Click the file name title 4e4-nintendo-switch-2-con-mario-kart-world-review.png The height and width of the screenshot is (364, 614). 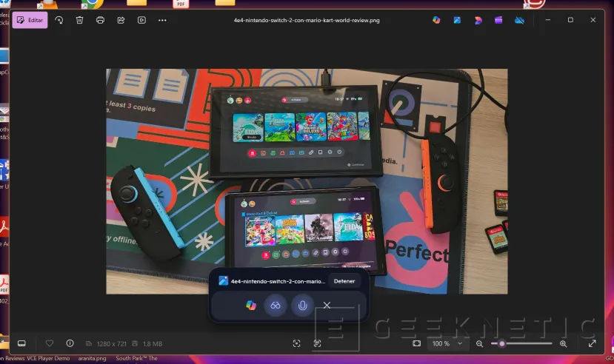[x=307, y=20]
